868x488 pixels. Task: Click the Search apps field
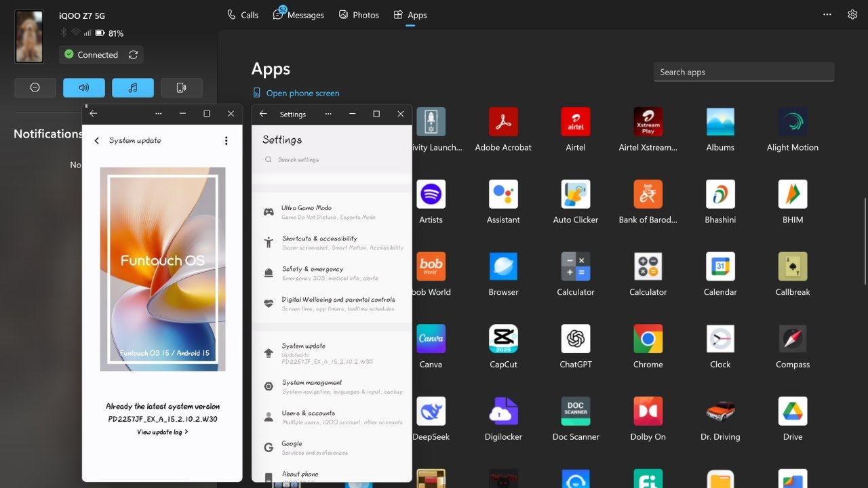[x=744, y=72]
